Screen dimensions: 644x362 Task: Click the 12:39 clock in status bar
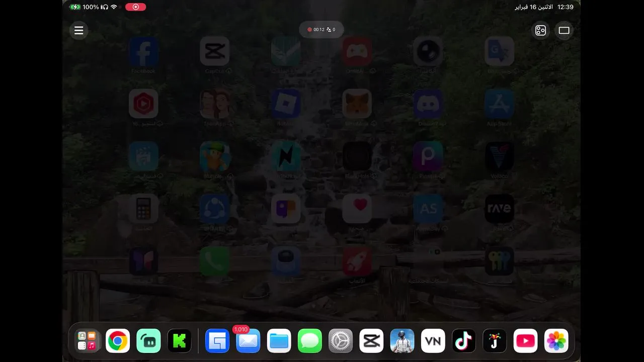coord(566,7)
